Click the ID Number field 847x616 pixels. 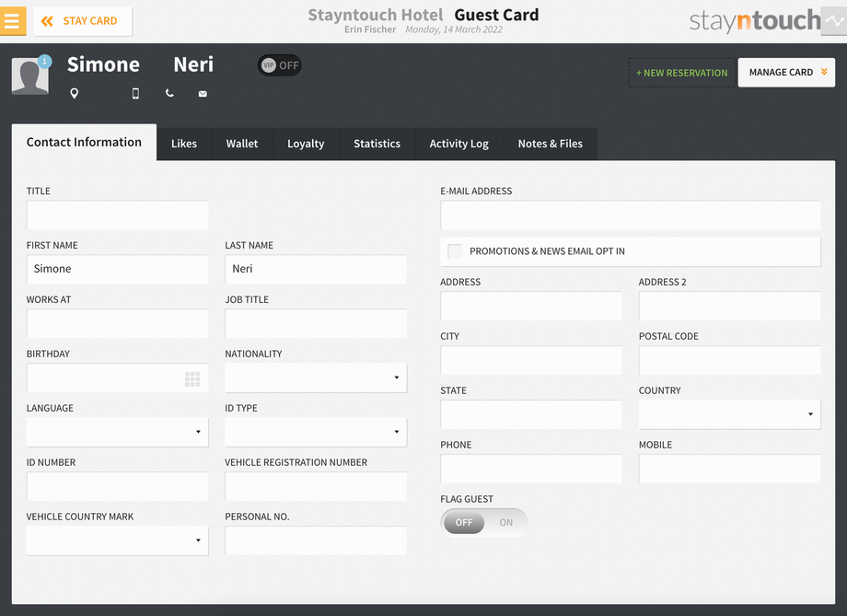[117, 486]
